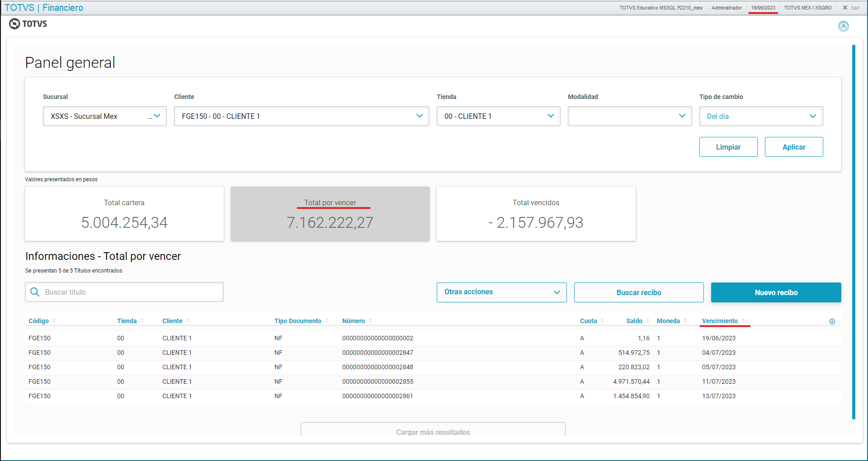The height and width of the screenshot is (461, 868).
Task: Select row with number ending 2848
Action: pyautogui.click(x=433, y=367)
